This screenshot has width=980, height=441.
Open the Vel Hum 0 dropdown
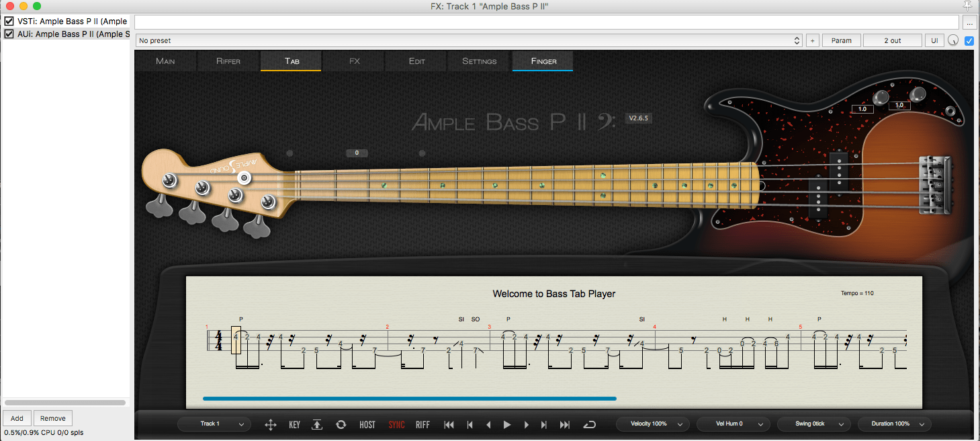733,424
